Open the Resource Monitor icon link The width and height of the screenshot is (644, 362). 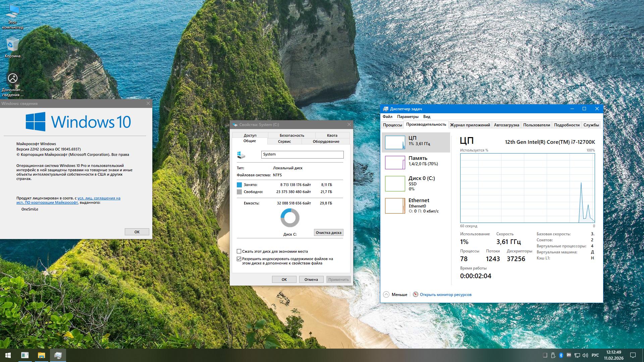click(416, 294)
